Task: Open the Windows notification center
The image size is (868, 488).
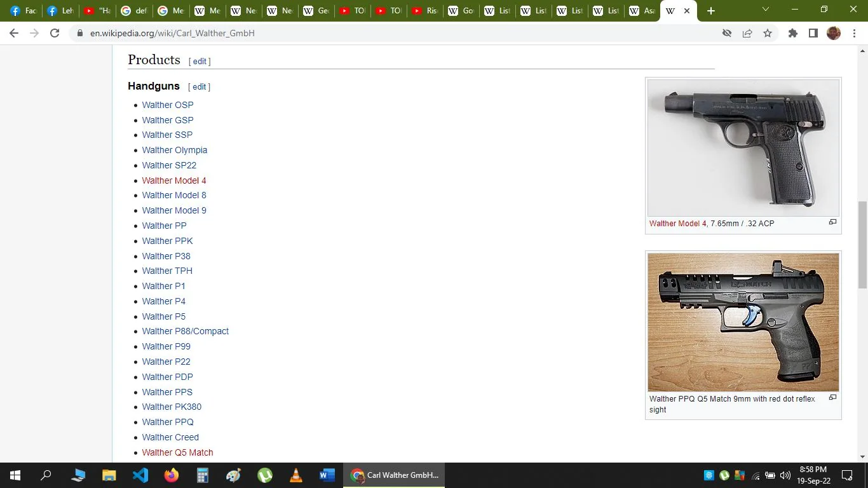Action: tap(847, 475)
